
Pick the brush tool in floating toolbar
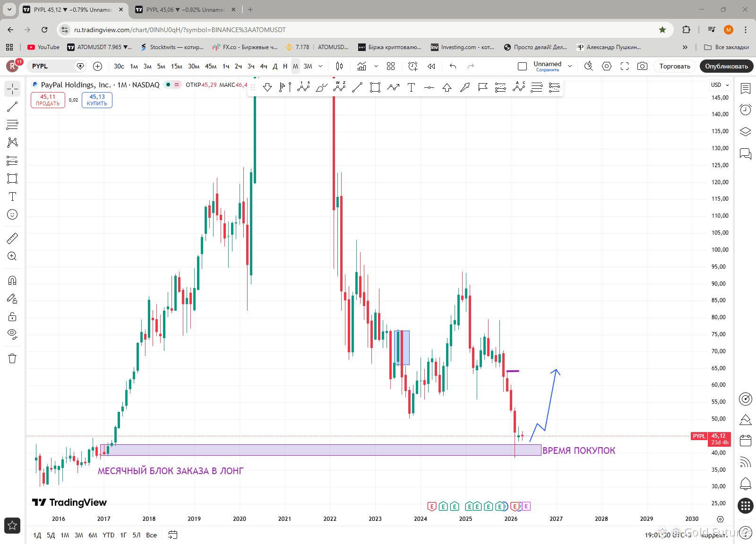click(321, 87)
